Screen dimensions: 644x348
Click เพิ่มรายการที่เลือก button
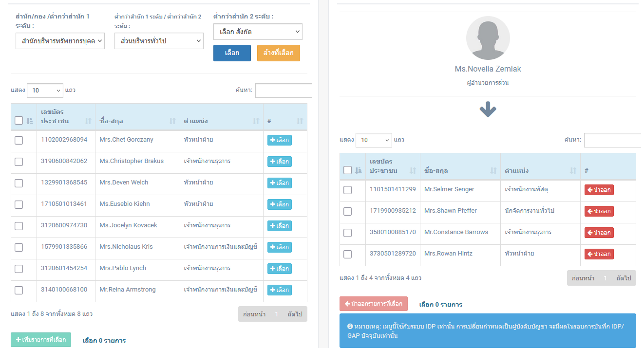[x=41, y=340]
